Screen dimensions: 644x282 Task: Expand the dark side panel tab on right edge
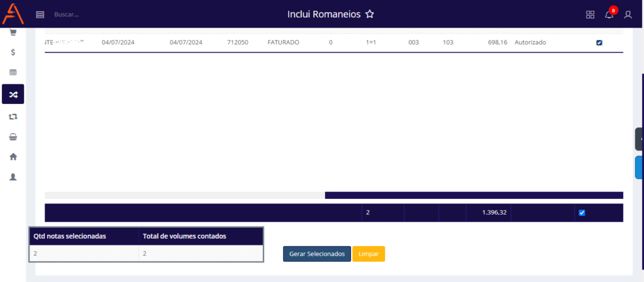pos(640,138)
